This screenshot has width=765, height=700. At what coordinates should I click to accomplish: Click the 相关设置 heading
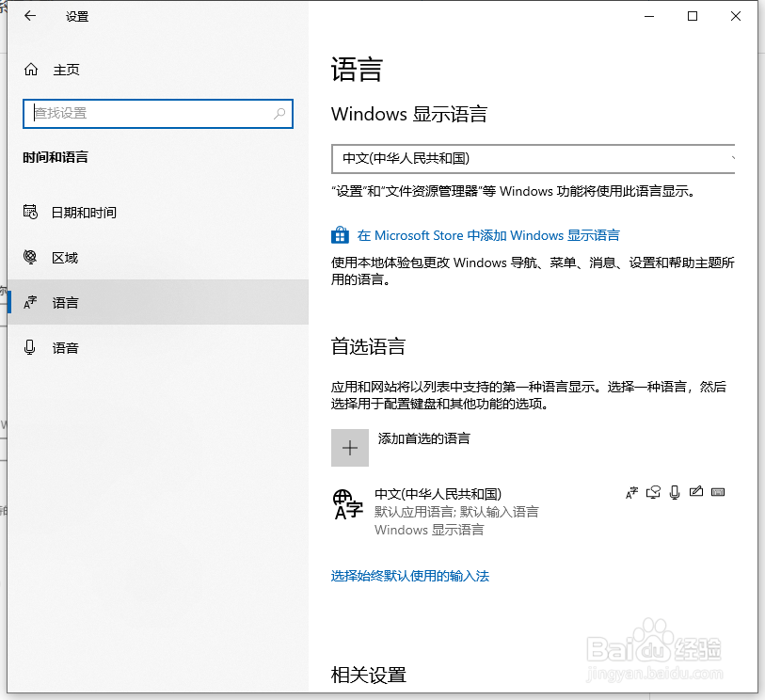click(368, 676)
